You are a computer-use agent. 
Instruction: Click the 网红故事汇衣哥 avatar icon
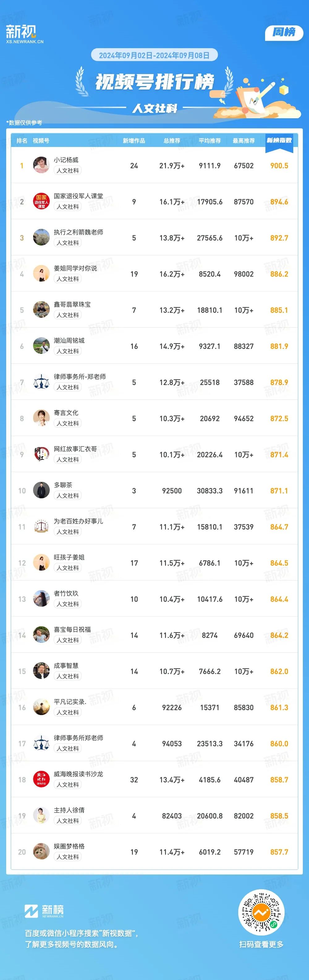click(41, 454)
